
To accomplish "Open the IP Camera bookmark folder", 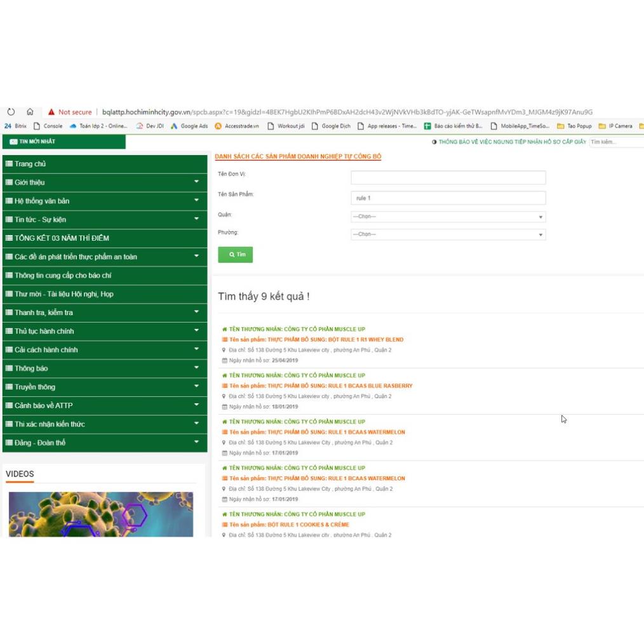I will tap(615, 126).
